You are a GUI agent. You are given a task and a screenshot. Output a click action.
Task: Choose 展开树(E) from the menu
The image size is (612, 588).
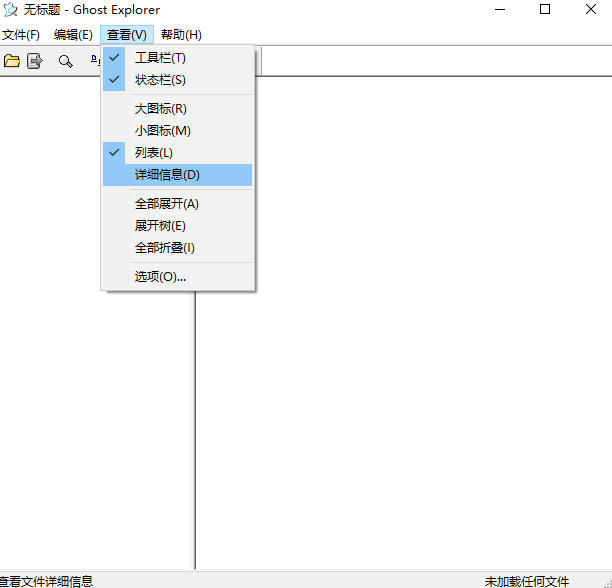click(178, 226)
